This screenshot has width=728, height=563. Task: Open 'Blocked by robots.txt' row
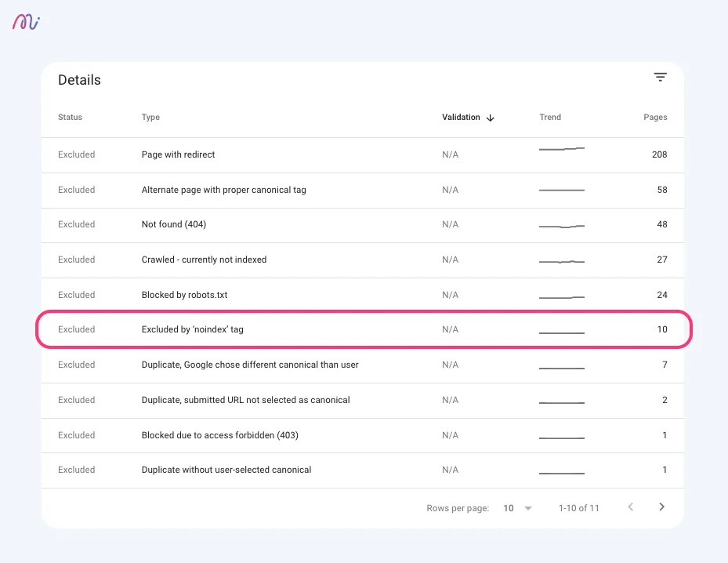(x=363, y=296)
